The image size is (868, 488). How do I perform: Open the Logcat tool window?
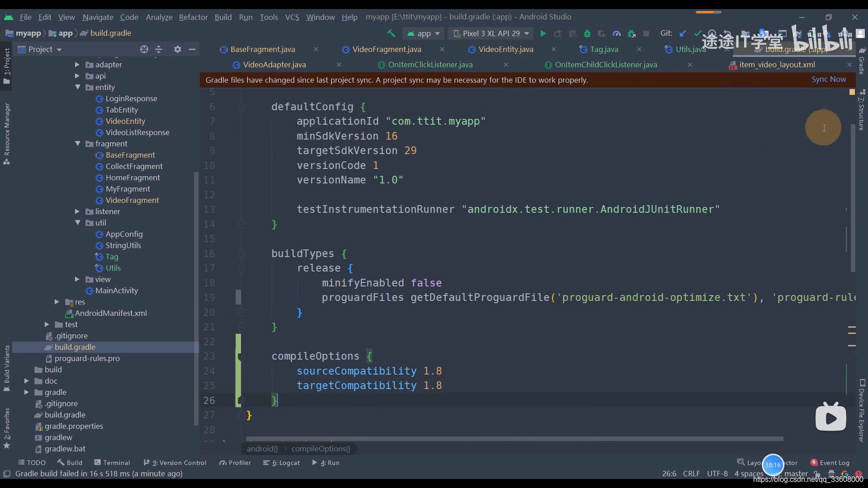pos(282,463)
